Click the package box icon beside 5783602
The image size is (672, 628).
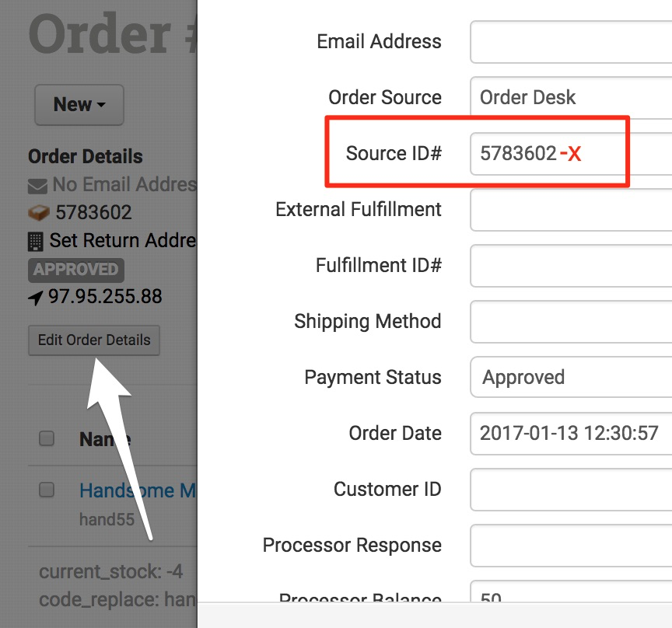(38, 213)
